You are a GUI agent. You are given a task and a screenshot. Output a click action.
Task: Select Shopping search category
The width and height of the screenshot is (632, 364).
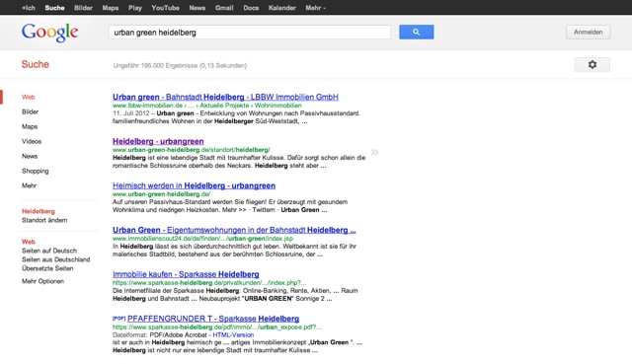pos(36,171)
